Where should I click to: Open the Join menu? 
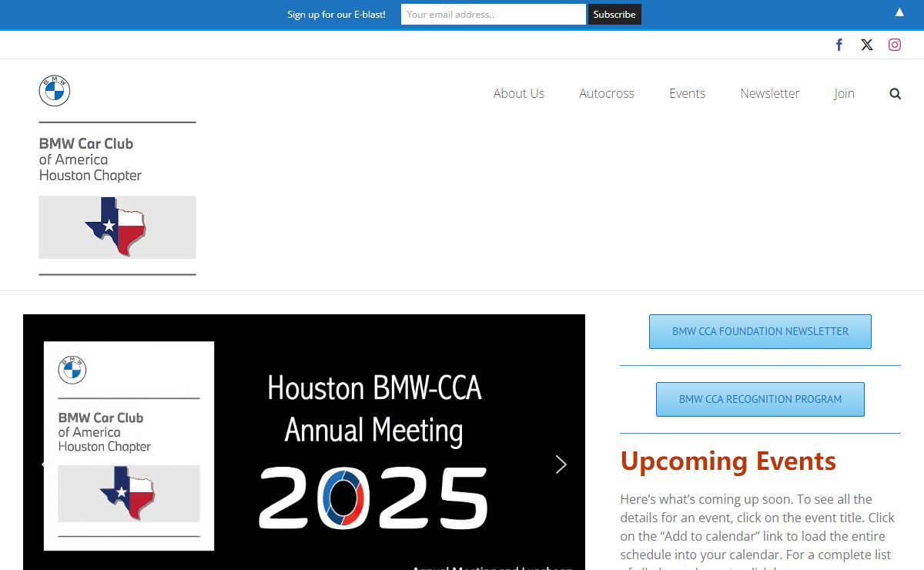[844, 93]
